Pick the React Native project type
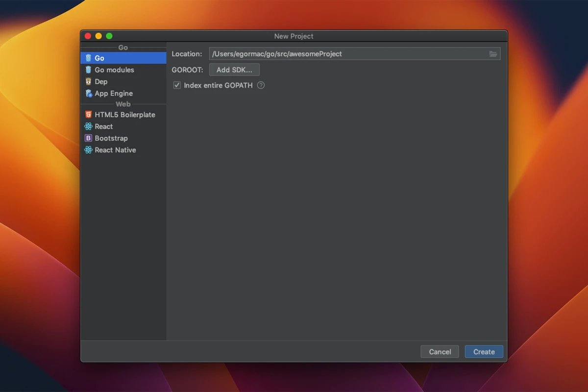The width and height of the screenshot is (588, 392). (x=115, y=150)
